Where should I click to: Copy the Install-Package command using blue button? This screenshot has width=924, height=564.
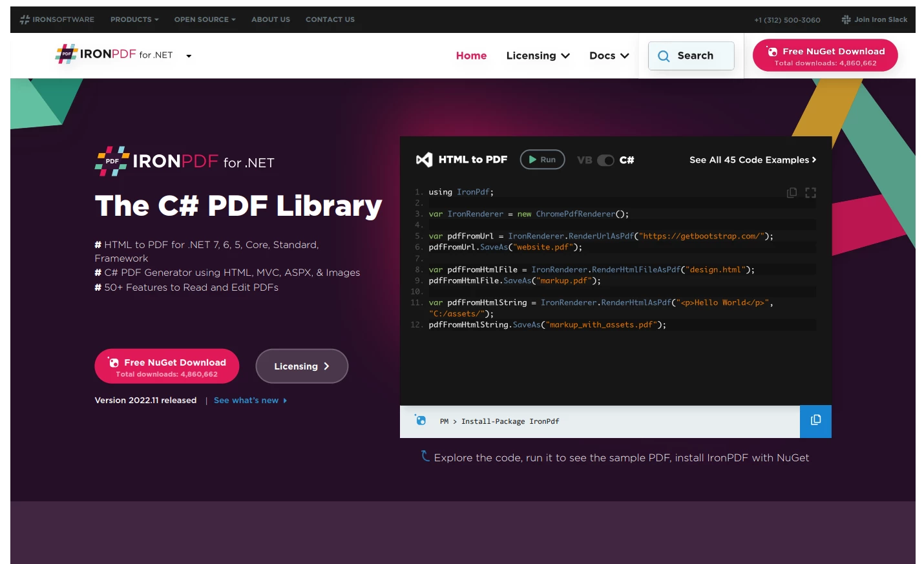pos(815,421)
